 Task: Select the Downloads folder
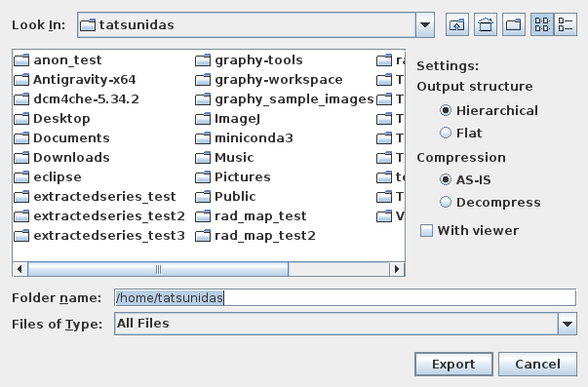coord(61,158)
